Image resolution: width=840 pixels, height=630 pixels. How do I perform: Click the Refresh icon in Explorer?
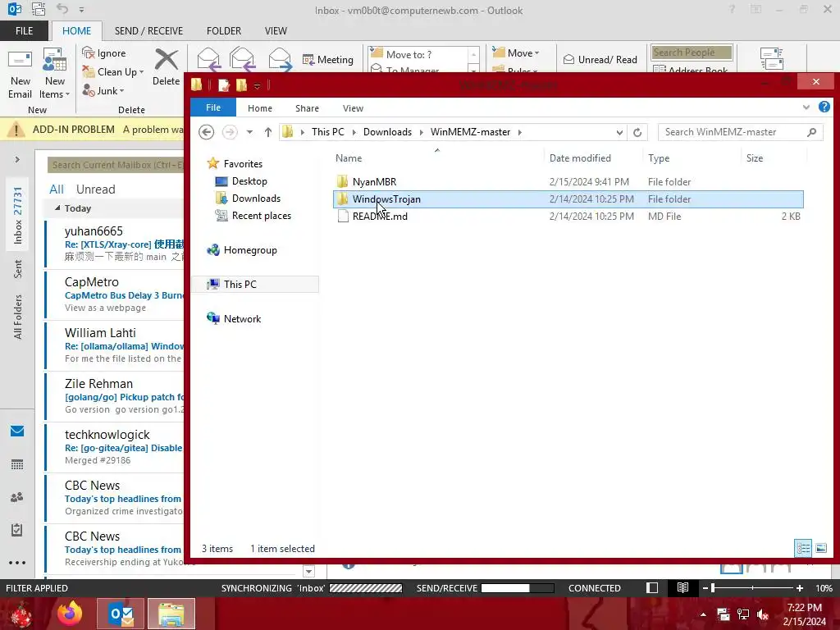(x=637, y=132)
